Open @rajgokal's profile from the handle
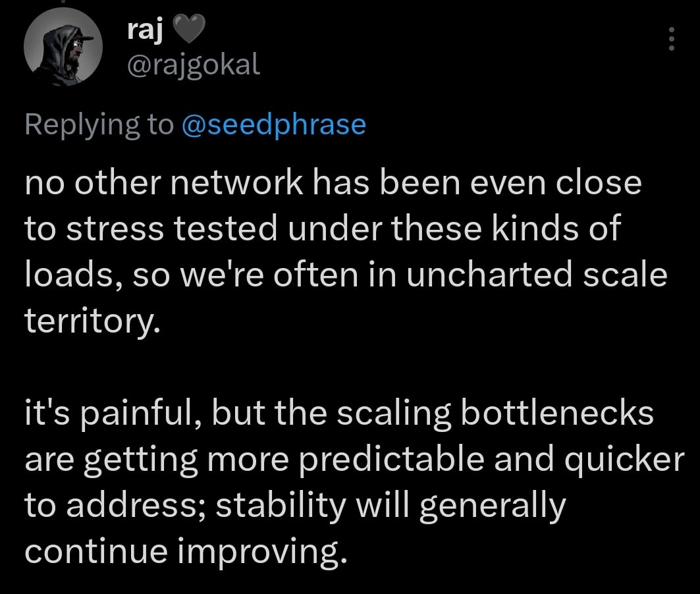The width and height of the screenshot is (700, 594). coord(194,65)
